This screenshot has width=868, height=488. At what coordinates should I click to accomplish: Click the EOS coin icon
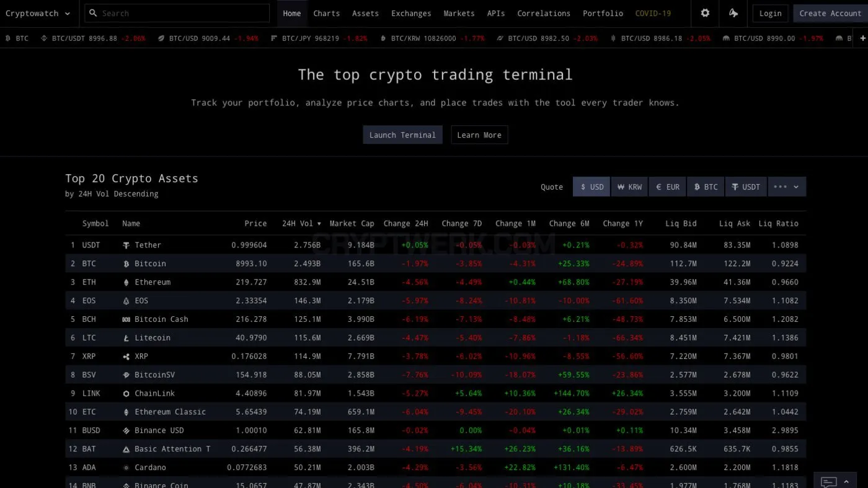pos(126,301)
